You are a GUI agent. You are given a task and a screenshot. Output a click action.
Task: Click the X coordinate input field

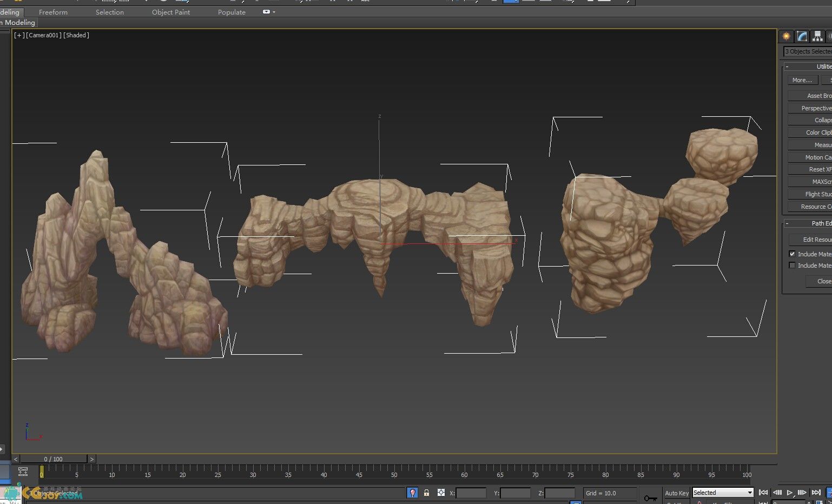coord(471,493)
